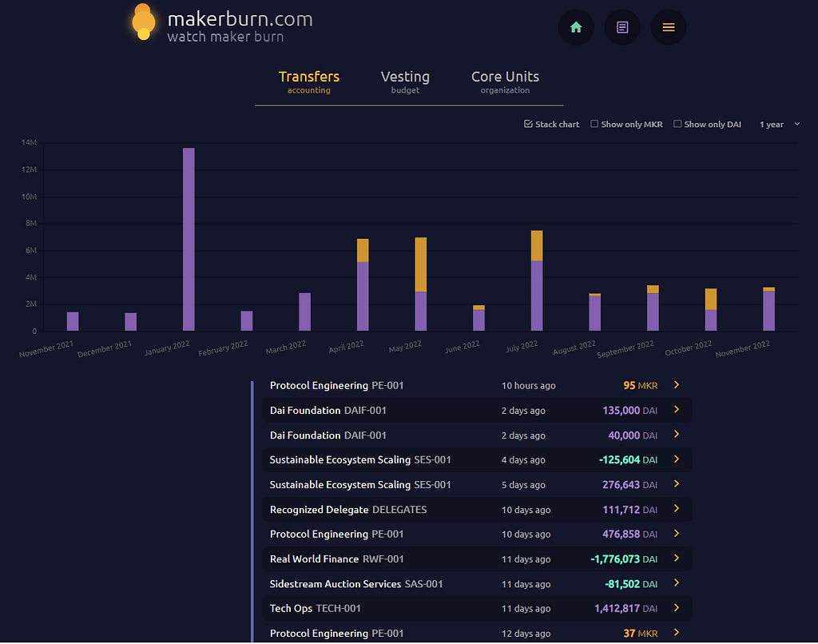This screenshot has width=818, height=644.
Task: Open arrow for Tech Ops 1,412,817 DAI
Action: [x=677, y=608]
